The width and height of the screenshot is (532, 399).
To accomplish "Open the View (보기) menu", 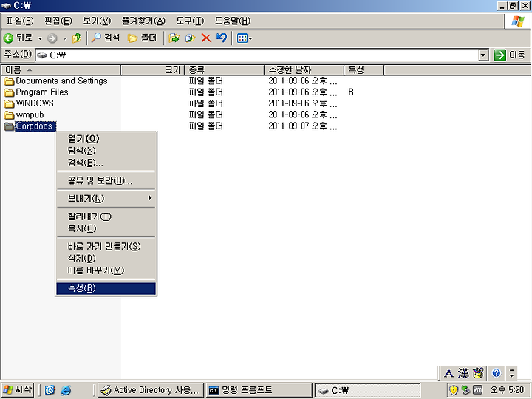I will [97, 21].
